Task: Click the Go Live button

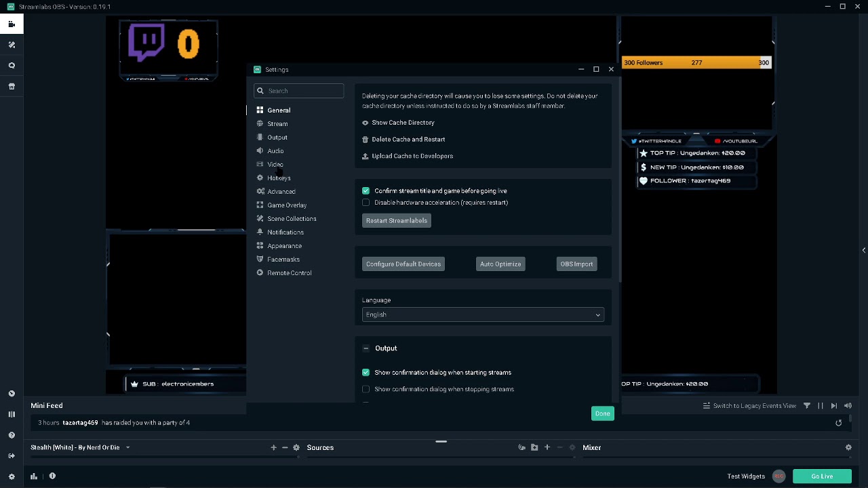Action: [x=822, y=476]
